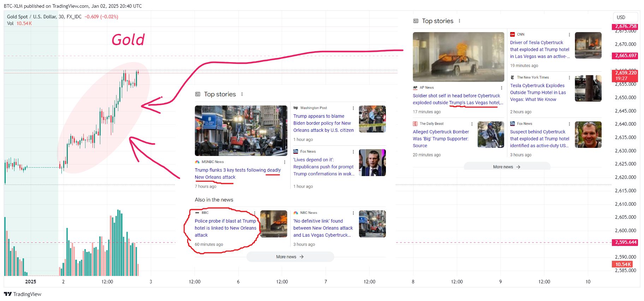644x301 pixels.
Task: Click the Daily Beast source logo
Action: 415,124
